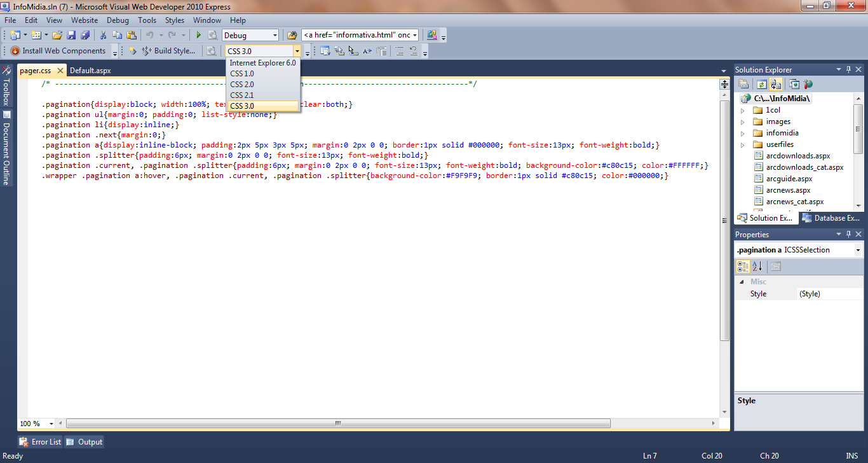Toggle Categorized view in Properties panel
This screenshot has height=463, width=868.
tap(743, 266)
